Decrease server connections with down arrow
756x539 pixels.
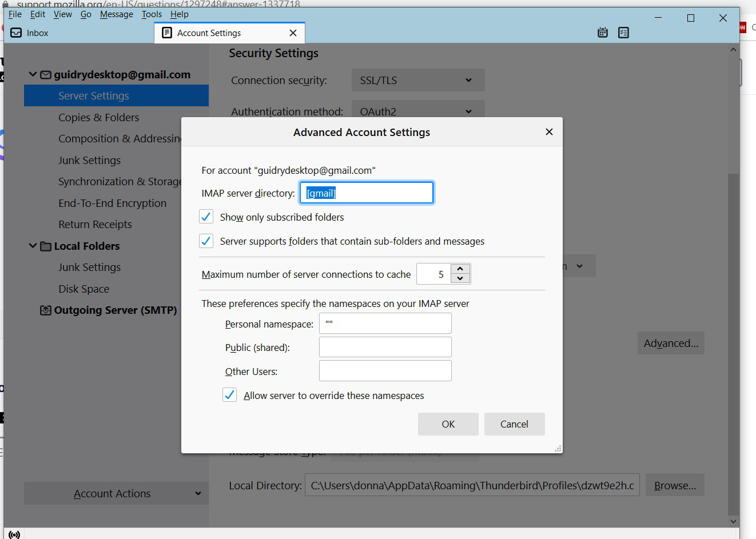coord(460,278)
